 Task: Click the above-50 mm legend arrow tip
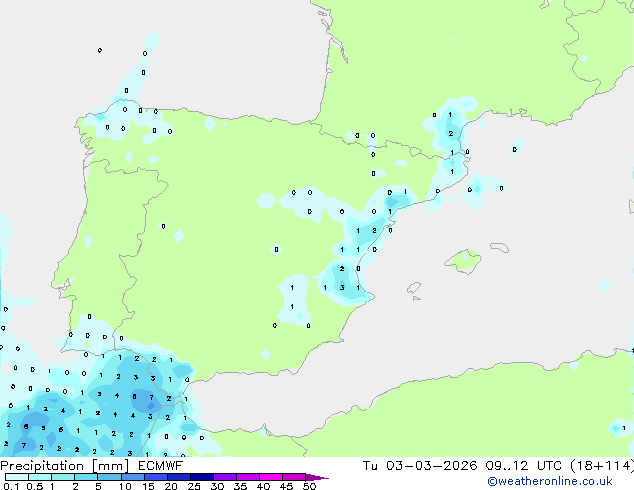coord(317,477)
